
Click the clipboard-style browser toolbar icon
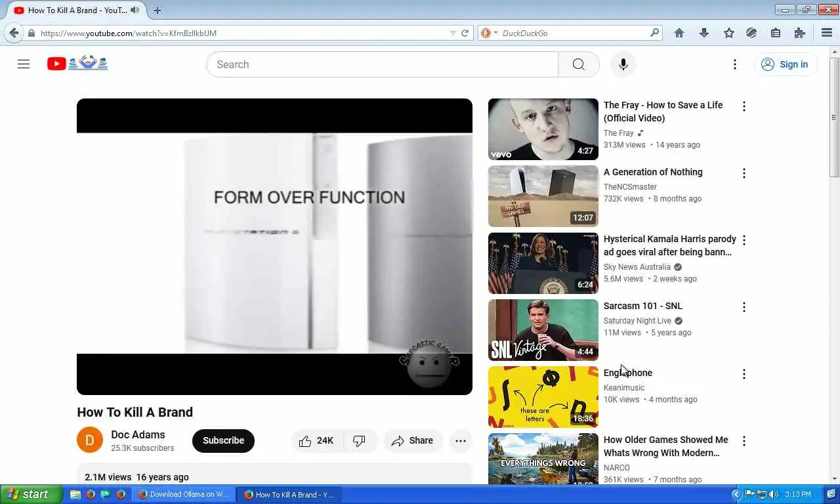[x=776, y=33]
